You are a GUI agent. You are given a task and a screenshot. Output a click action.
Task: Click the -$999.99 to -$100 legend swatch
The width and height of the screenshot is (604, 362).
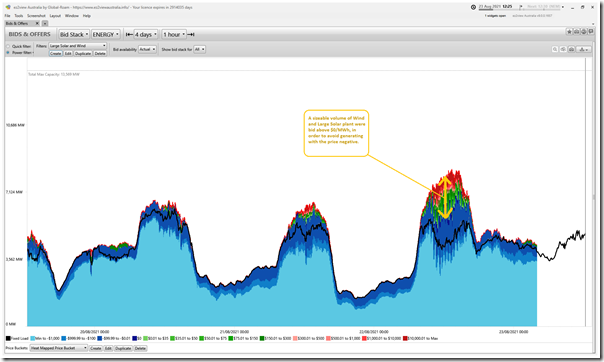pos(64,339)
